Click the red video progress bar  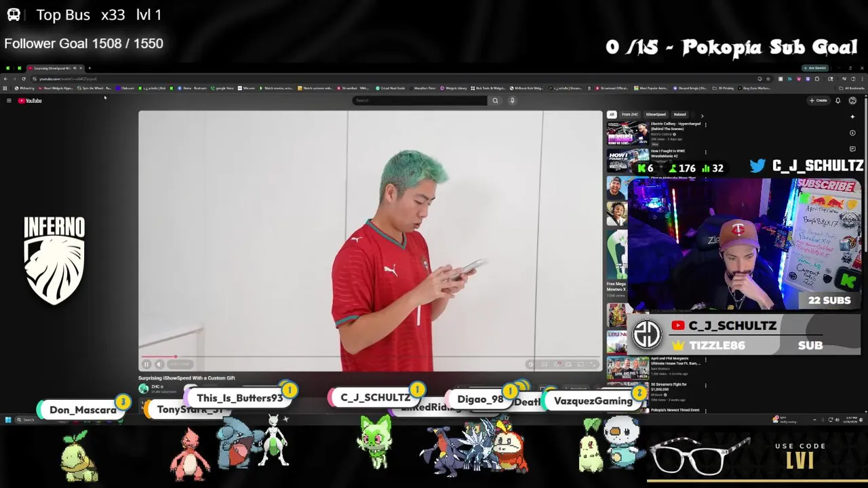370,357
